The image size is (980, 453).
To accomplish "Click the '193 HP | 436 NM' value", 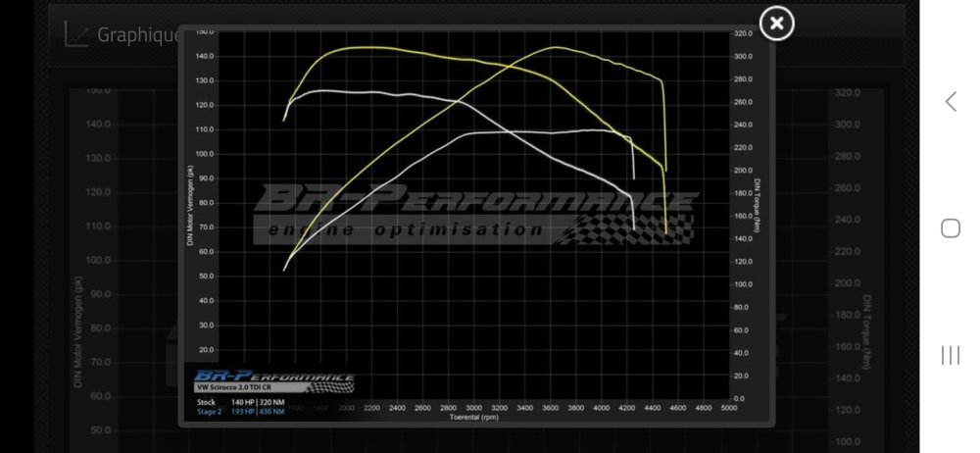I will click(258, 412).
